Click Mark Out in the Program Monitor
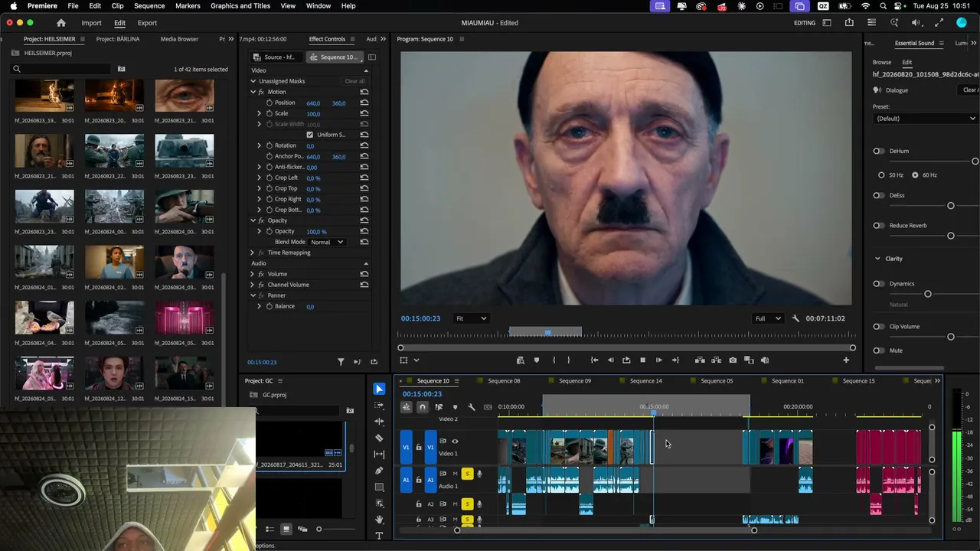Screen dimensions: 980x551 pyautogui.click(x=568, y=360)
